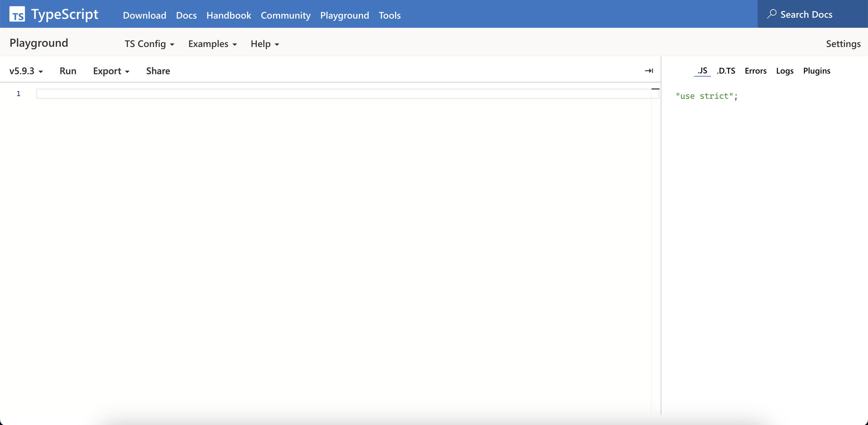Image resolution: width=868 pixels, height=425 pixels.
Task: Expand the Help dropdown menu
Action: pyautogui.click(x=265, y=44)
